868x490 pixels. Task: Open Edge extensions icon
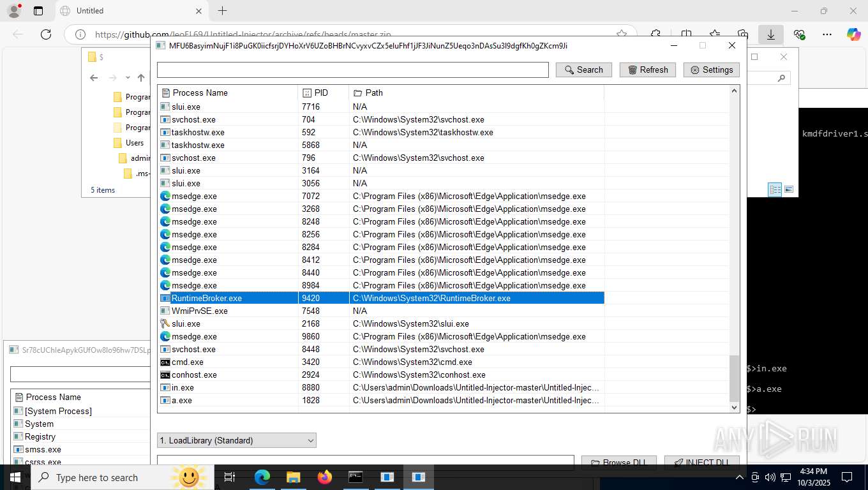click(x=655, y=34)
